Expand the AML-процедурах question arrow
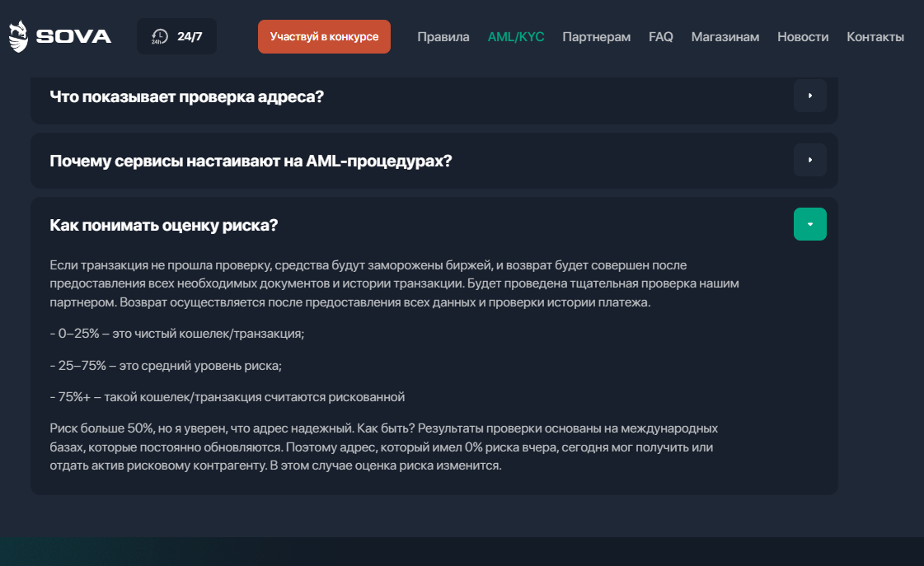The height and width of the screenshot is (566, 924). 810,160
